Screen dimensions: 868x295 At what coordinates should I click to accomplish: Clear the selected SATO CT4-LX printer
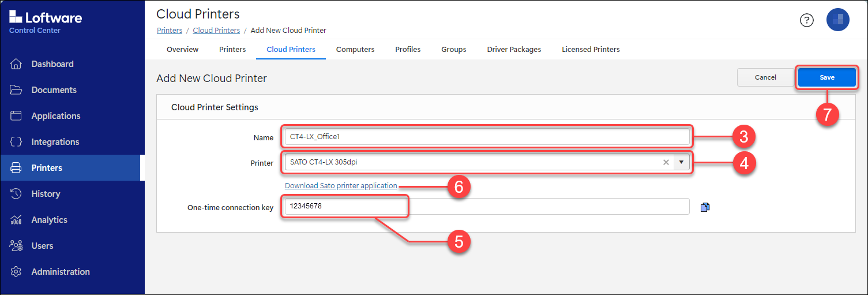(x=666, y=162)
